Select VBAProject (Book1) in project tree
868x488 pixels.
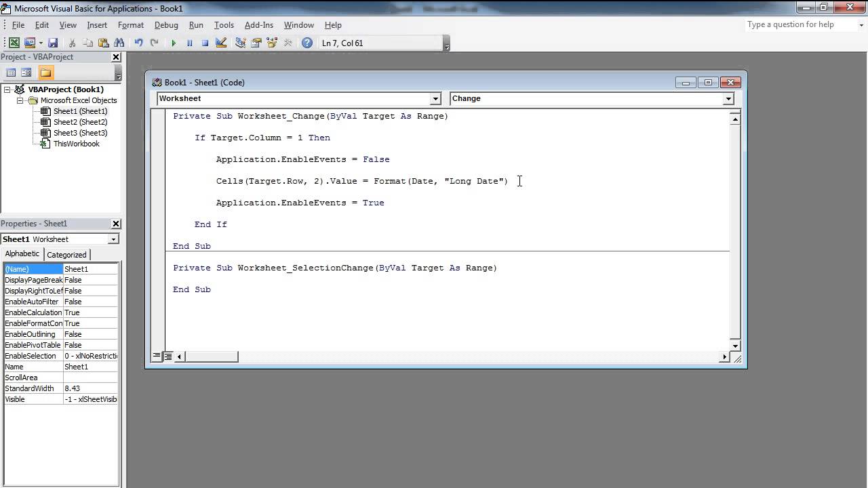coord(66,89)
